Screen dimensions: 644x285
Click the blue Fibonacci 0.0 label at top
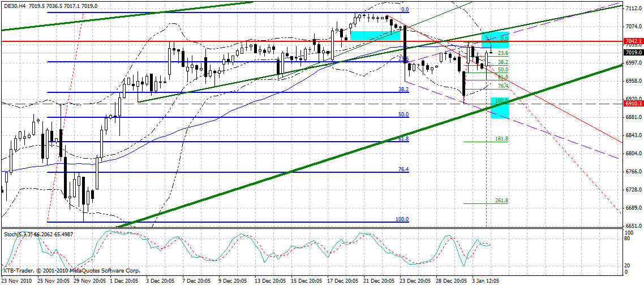[404, 10]
